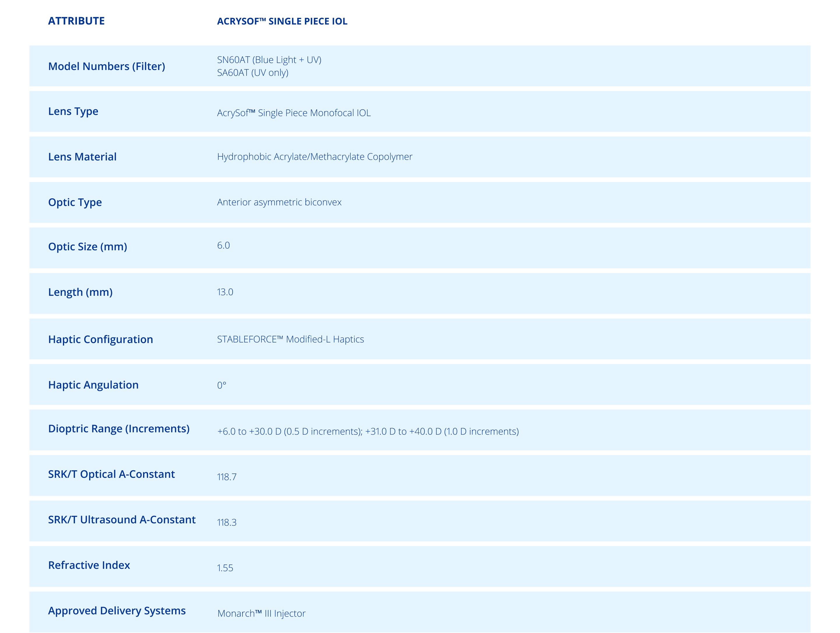The width and height of the screenshot is (840, 633).
Task: Click the Haptic Angulation 0° value
Action: pyautogui.click(x=222, y=385)
